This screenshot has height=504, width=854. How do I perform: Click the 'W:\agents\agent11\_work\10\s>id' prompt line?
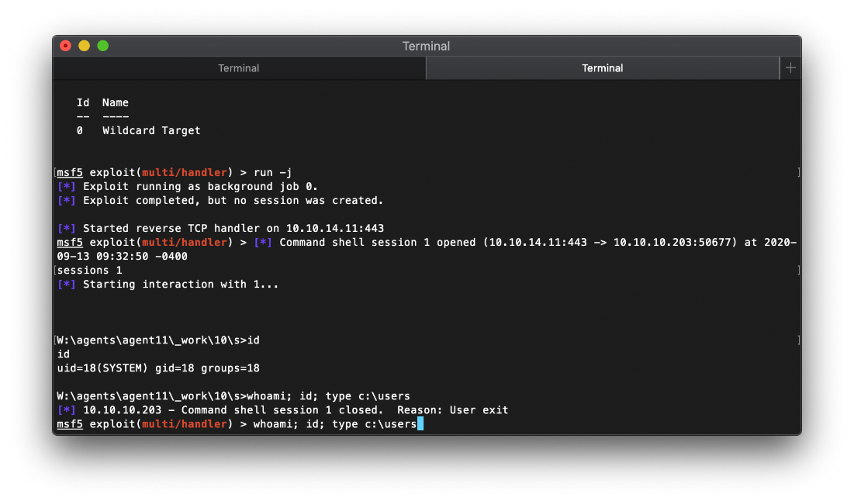[158, 340]
